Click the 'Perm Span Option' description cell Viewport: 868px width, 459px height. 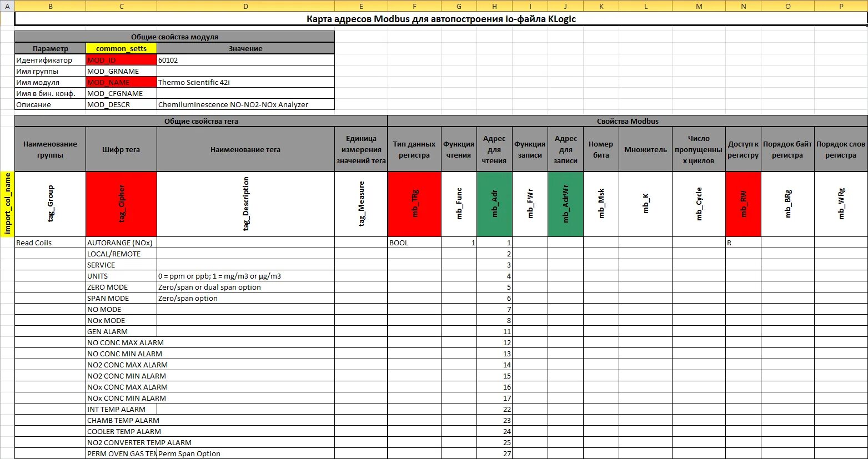246,454
